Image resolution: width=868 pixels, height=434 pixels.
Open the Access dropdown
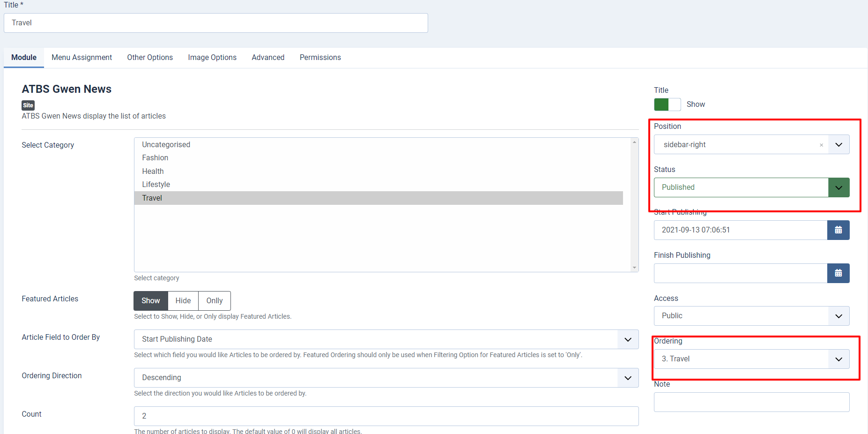coord(751,316)
